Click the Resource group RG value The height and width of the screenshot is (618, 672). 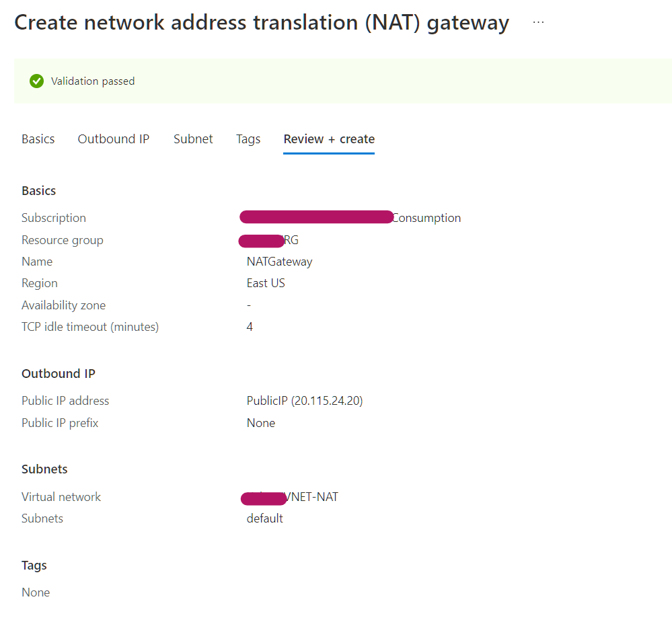[268, 240]
